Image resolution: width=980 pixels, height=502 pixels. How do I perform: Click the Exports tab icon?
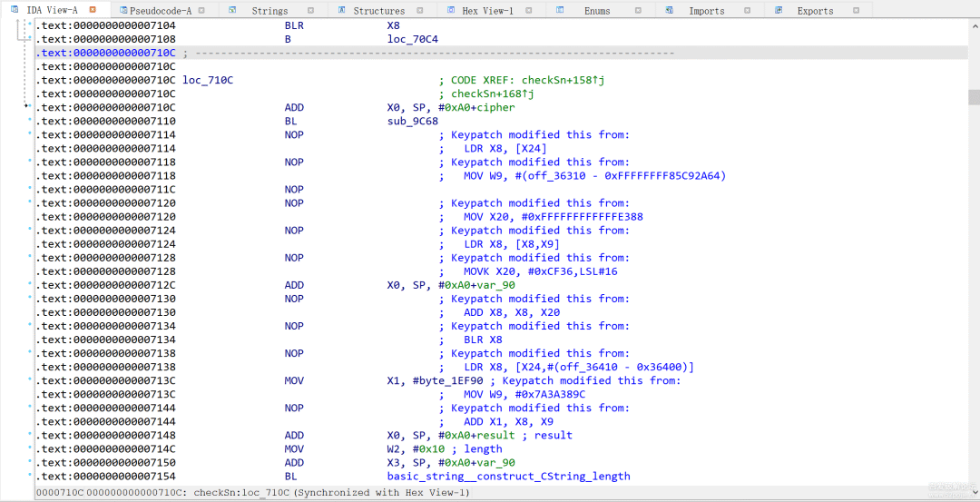point(778,10)
